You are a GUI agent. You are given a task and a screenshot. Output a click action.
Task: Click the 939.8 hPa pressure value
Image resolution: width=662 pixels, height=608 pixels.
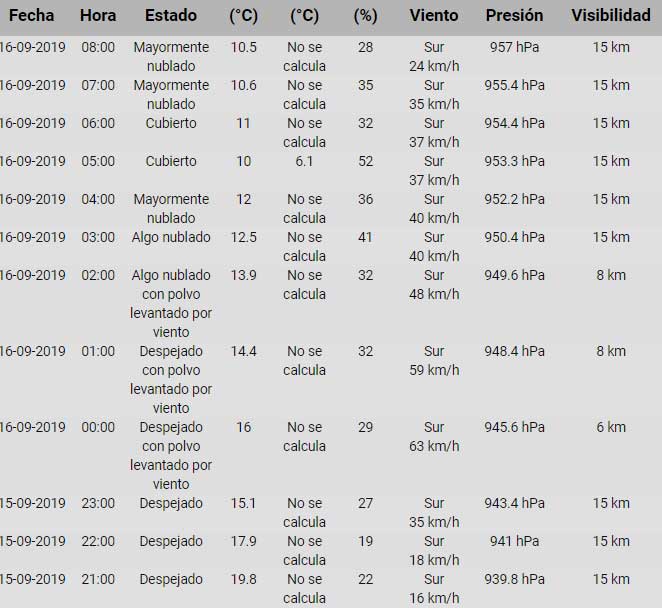518,579
